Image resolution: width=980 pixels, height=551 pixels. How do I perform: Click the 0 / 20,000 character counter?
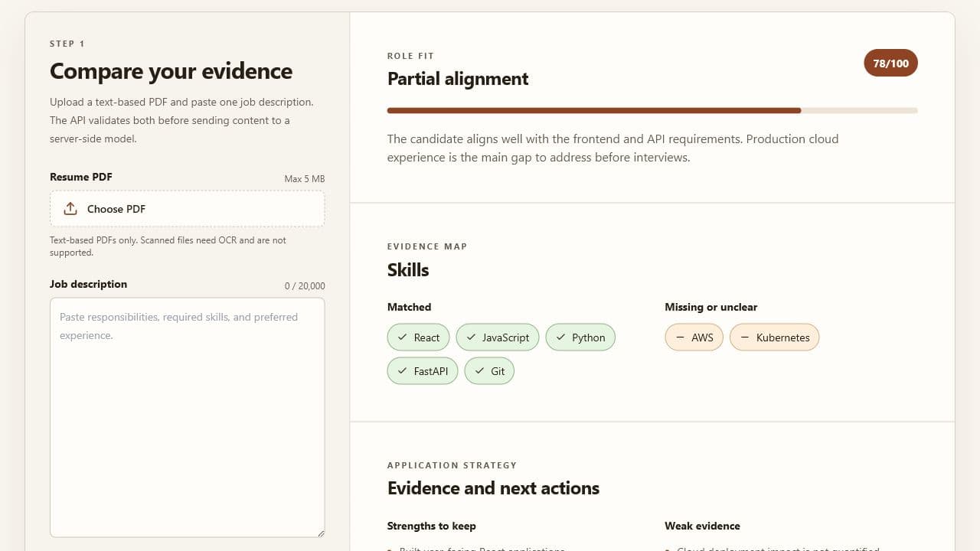click(305, 286)
